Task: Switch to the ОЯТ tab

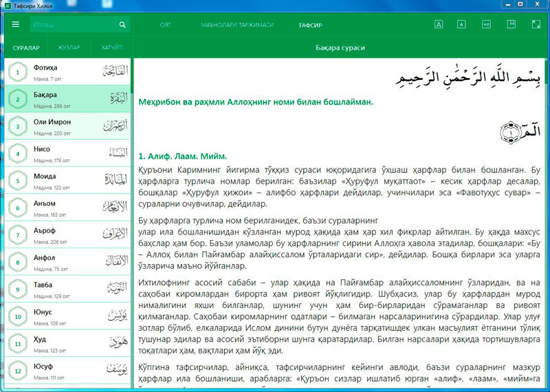Action: 165,25
